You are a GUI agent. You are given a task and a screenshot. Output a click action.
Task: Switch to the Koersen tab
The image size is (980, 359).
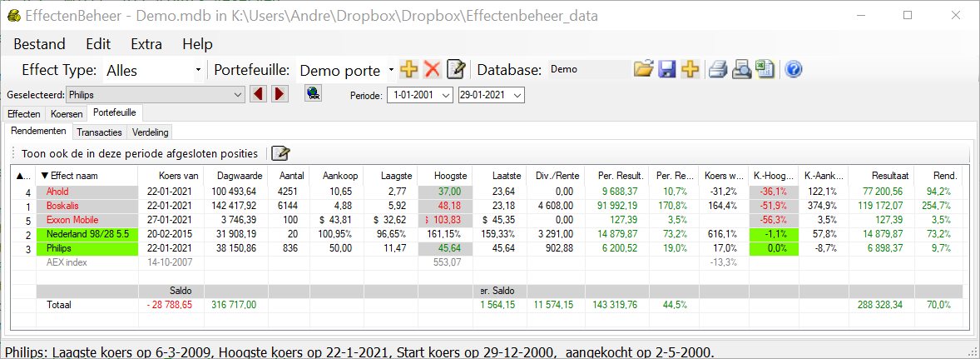coord(67,113)
